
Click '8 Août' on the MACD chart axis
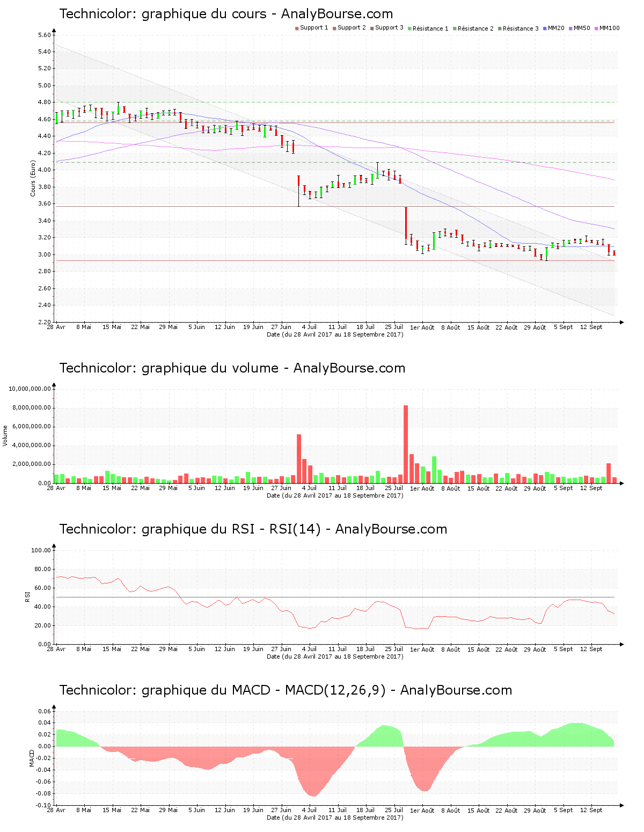click(451, 811)
